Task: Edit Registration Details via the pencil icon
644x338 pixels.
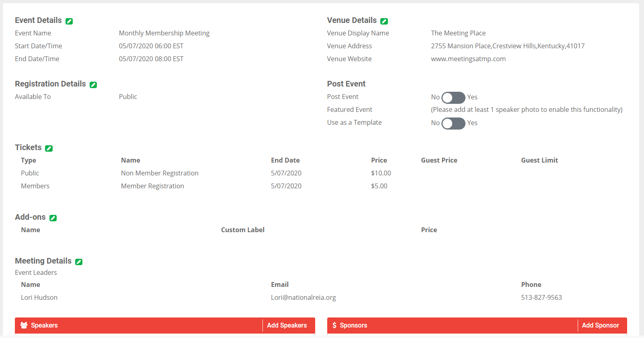Action: [x=93, y=85]
